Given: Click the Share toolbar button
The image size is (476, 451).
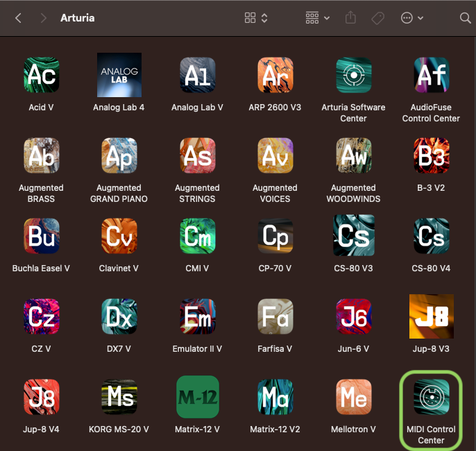Looking at the screenshot, I should click(x=350, y=18).
